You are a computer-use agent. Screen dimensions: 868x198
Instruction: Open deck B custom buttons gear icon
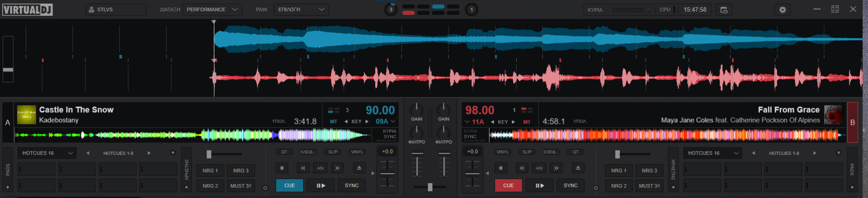tap(596, 188)
